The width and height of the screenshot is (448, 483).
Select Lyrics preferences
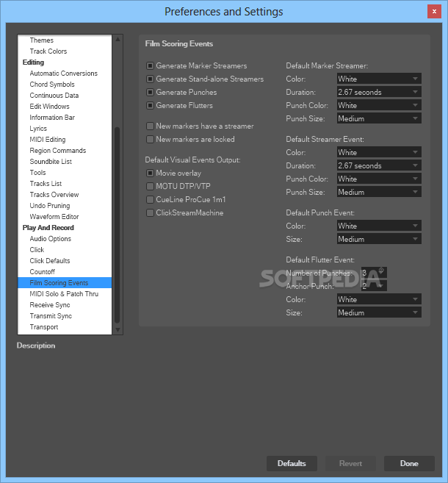[38, 129]
